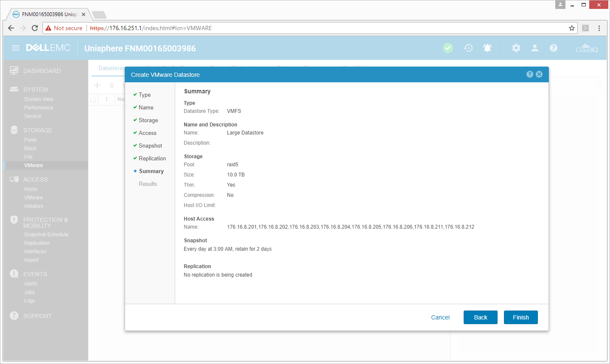This screenshot has width=610, height=364.
Task: Open the alerts bell icon
Action: 487,48
